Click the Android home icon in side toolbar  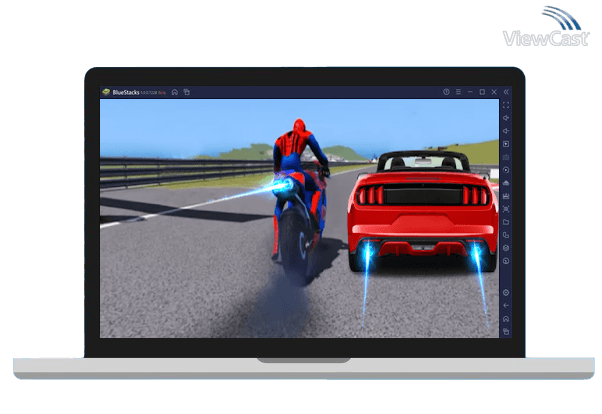point(506,319)
